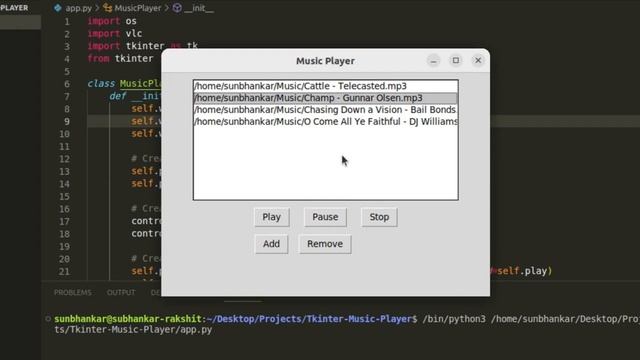This screenshot has height=360, width=640.
Task: Select O Come All Ye Faithful track
Action: click(x=325, y=122)
